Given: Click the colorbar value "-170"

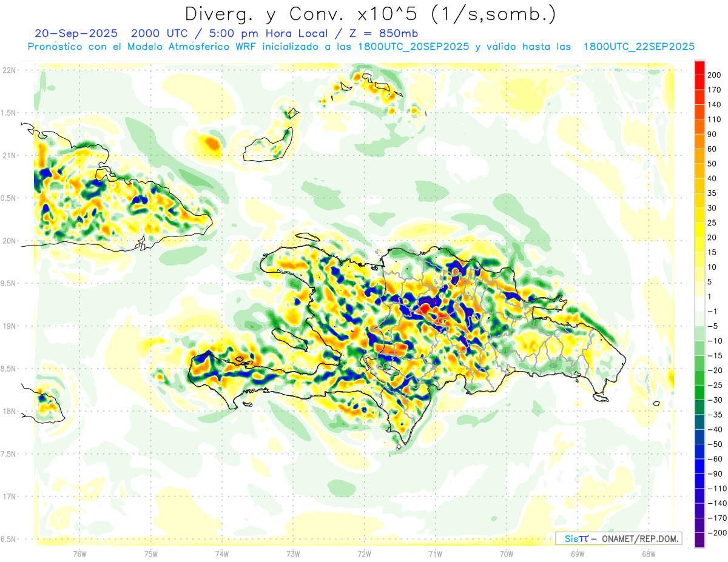Looking at the screenshot, I should (x=716, y=518).
